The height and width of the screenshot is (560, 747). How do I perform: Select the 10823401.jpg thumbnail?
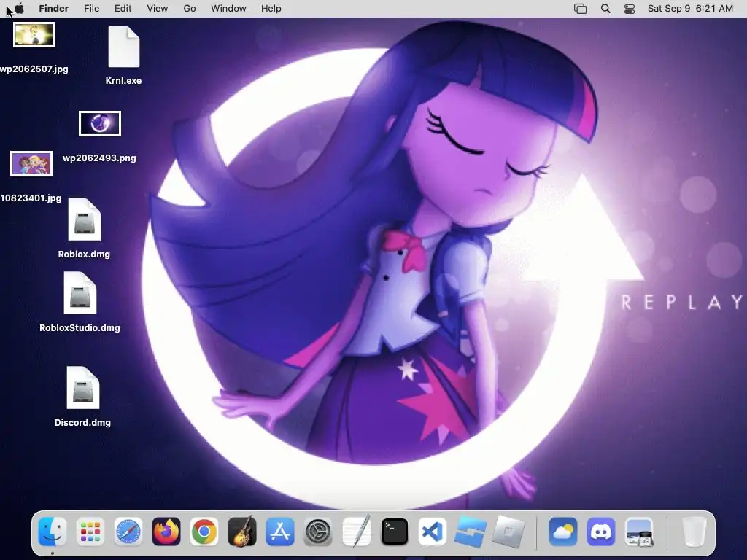tap(31, 163)
